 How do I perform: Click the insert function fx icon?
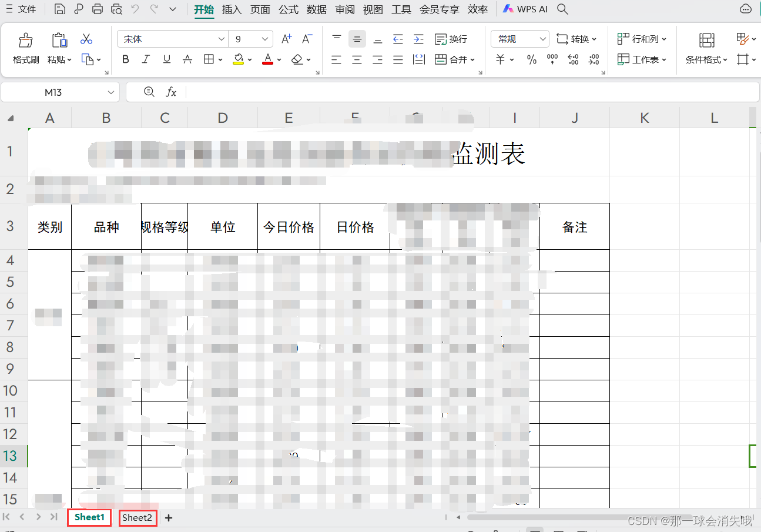click(x=171, y=92)
